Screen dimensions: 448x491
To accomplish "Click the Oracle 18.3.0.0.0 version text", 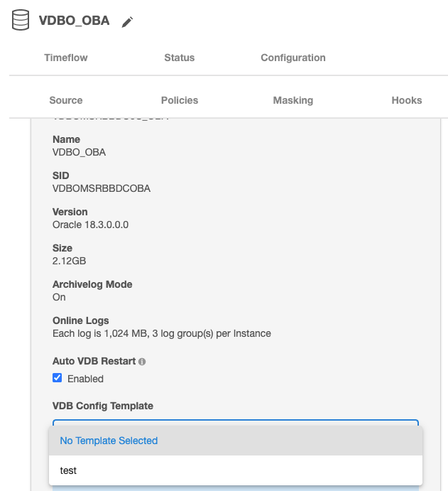I will coord(90,225).
